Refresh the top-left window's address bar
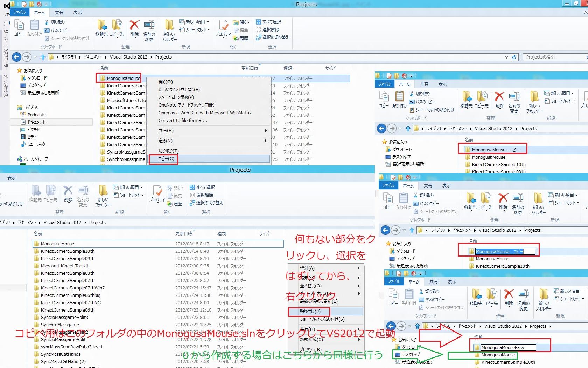588x368 pixels. [x=514, y=57]
